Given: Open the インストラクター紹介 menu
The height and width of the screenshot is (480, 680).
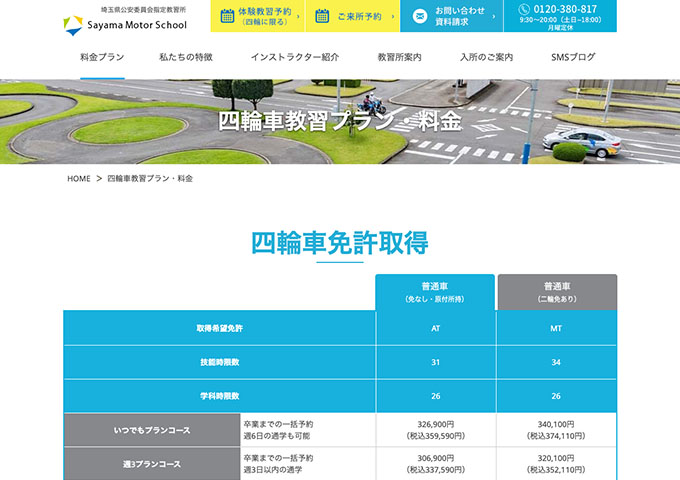Looking at the screenshot, I should point(295,57).
